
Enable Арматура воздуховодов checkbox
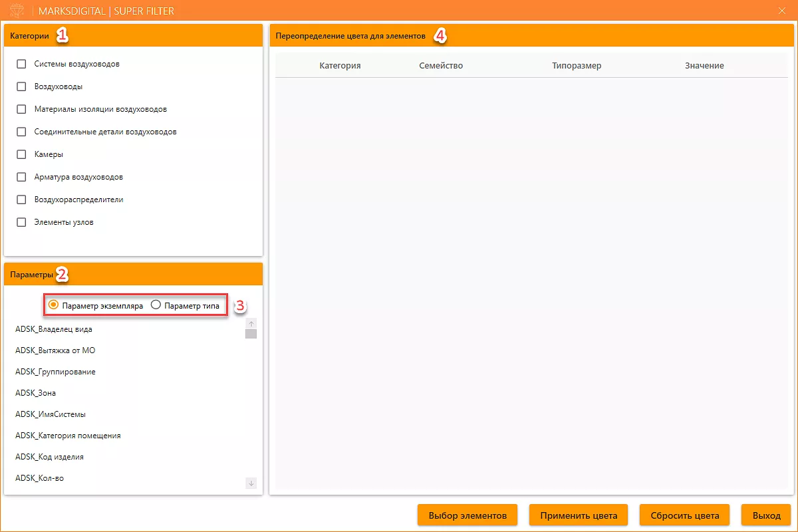tap(21, 177)
